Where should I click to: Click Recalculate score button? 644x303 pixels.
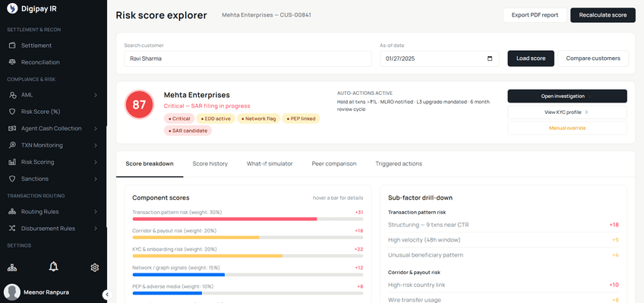click(x=602, y=15)
